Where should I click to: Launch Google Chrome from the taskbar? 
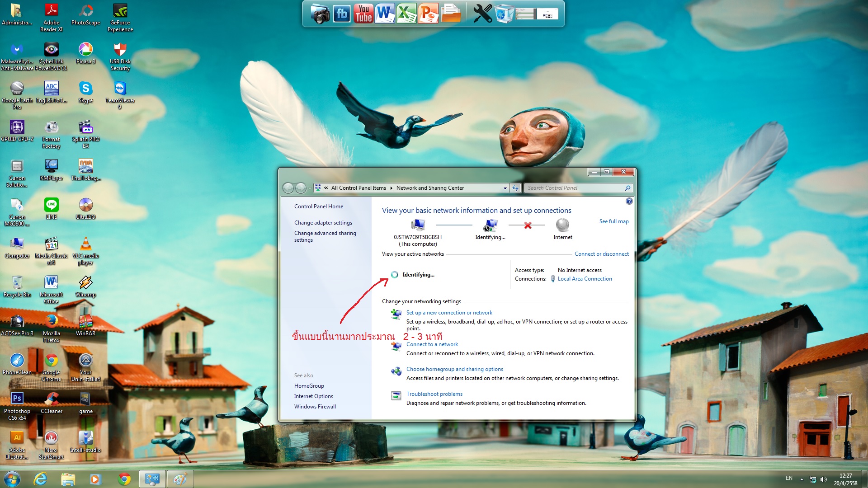[x=124, y=479]
